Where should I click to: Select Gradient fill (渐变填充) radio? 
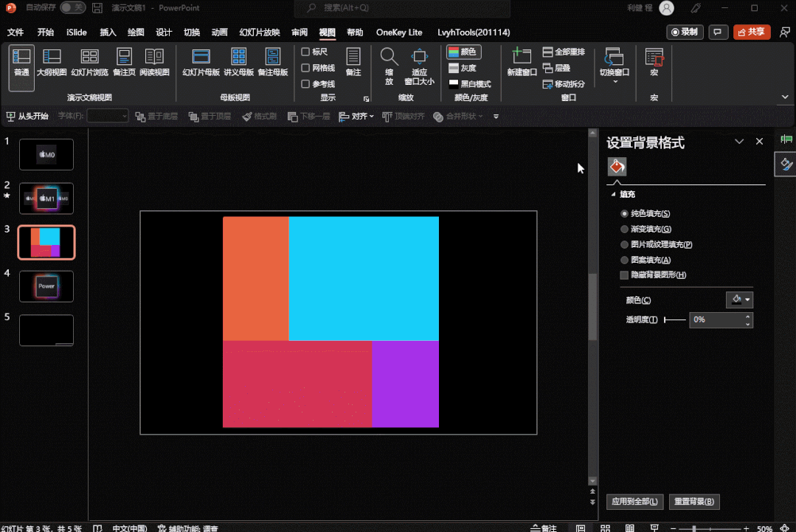[x=624, y=229]
